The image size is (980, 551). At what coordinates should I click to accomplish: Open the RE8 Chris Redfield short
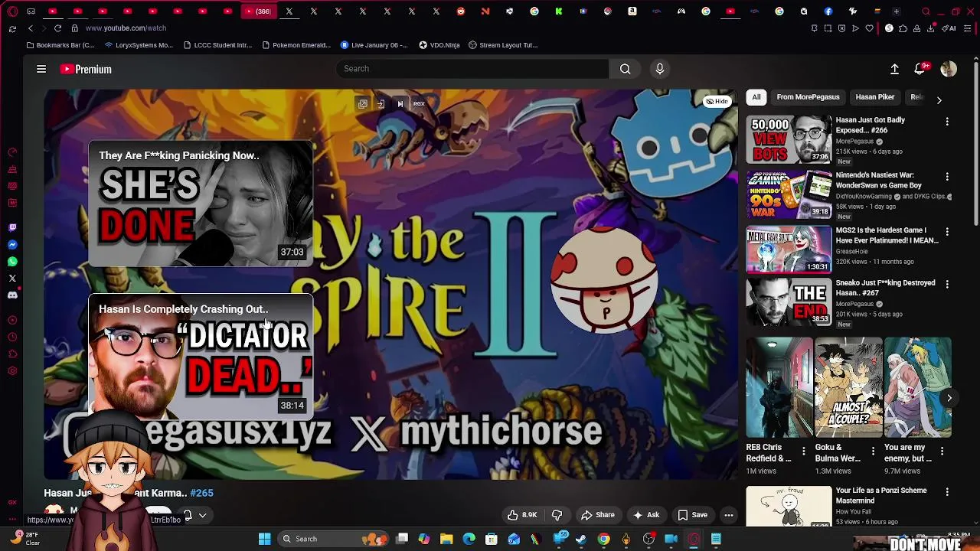(779, 387)
